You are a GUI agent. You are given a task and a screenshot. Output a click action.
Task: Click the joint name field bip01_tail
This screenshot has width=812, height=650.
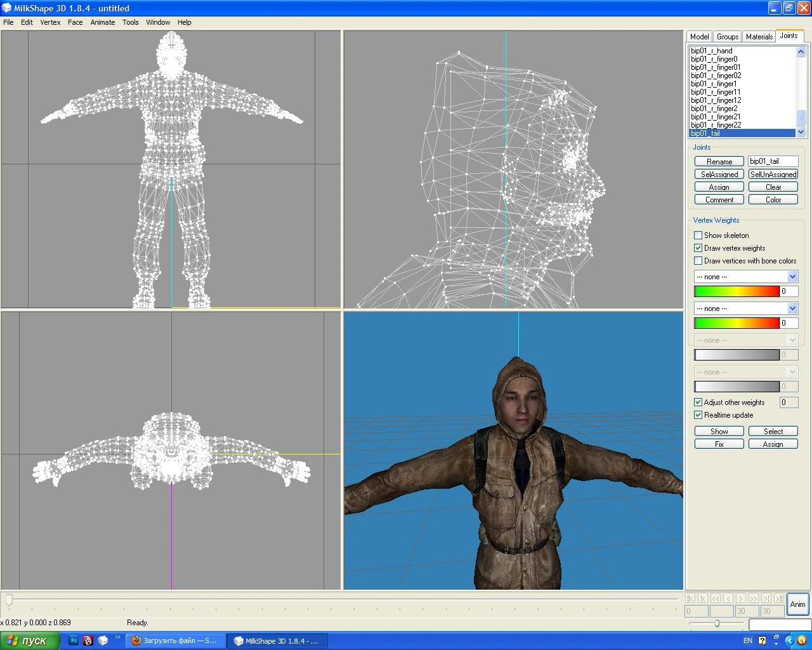pos(773,161)
